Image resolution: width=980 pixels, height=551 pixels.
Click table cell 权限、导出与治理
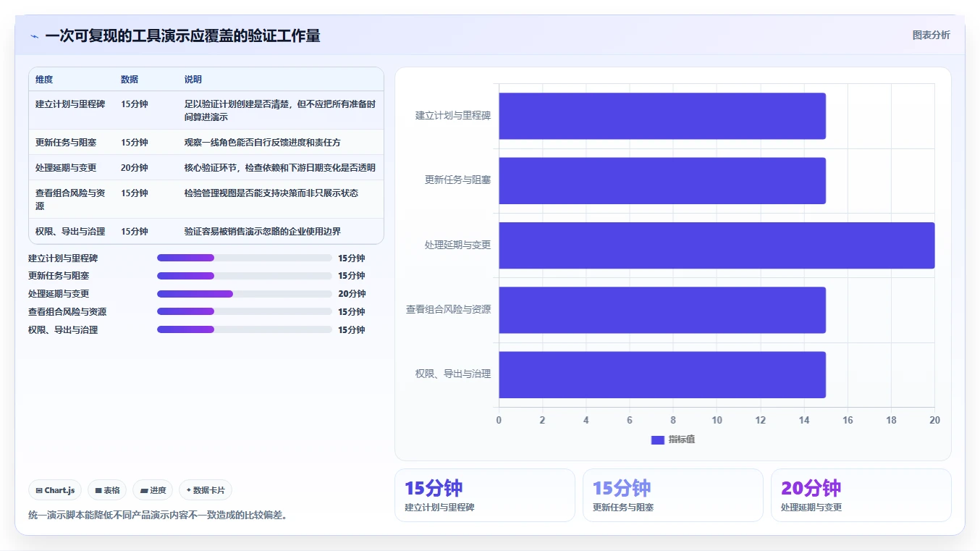tap(70, 232)
